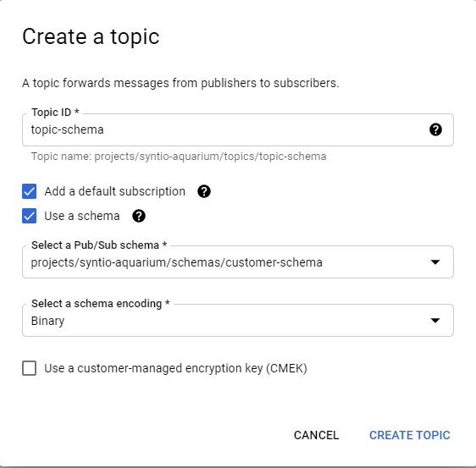Uncheck Add a default subscription checkbox

pos(29,191)
